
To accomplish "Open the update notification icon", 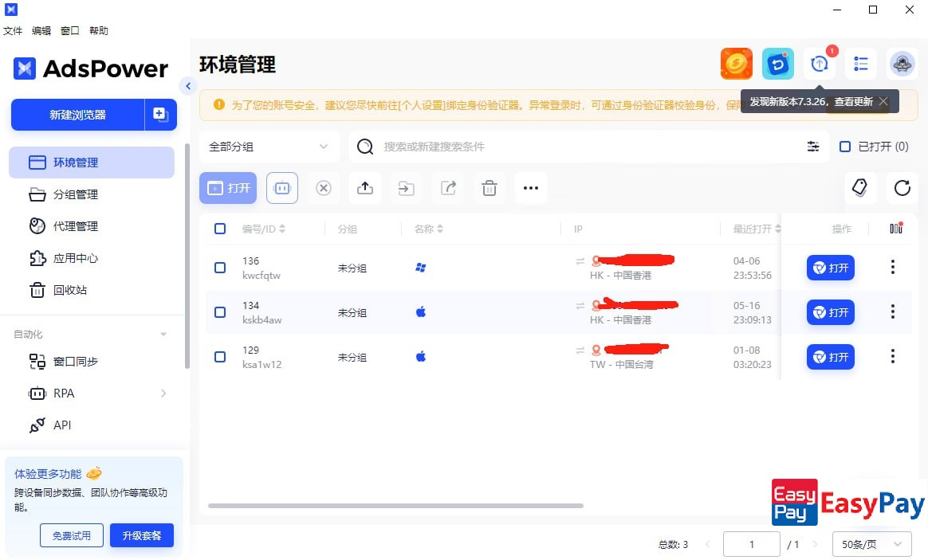I will click(820, 65).
